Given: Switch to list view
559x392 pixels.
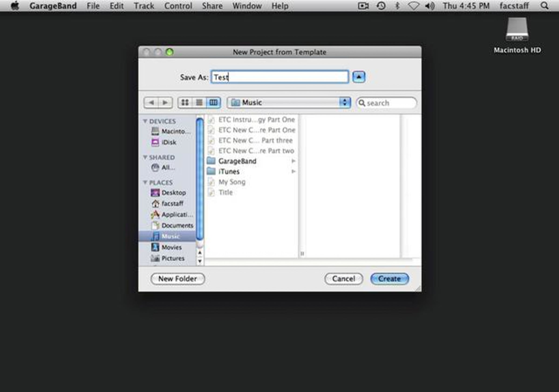Looking at the screenshot, I should (199, 102).
